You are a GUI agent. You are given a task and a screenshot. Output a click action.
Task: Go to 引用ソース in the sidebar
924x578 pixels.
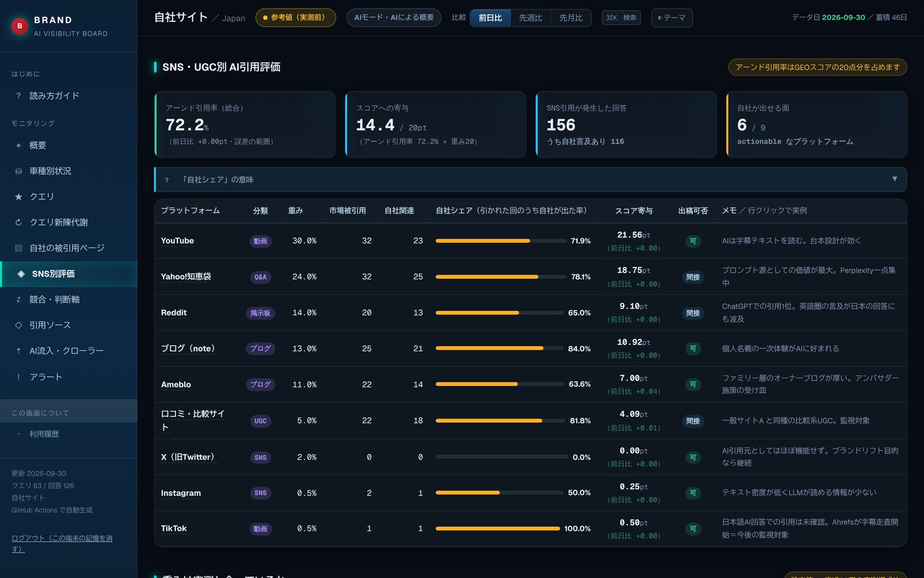pyautogui.click(x=69, y=325)
